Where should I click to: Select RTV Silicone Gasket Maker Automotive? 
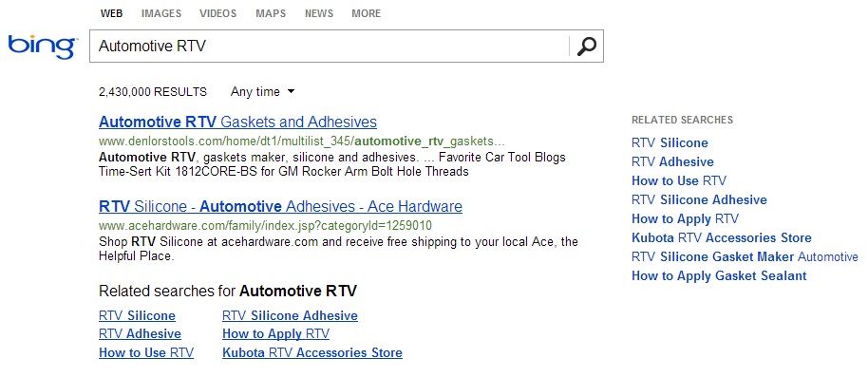(745, 256)
